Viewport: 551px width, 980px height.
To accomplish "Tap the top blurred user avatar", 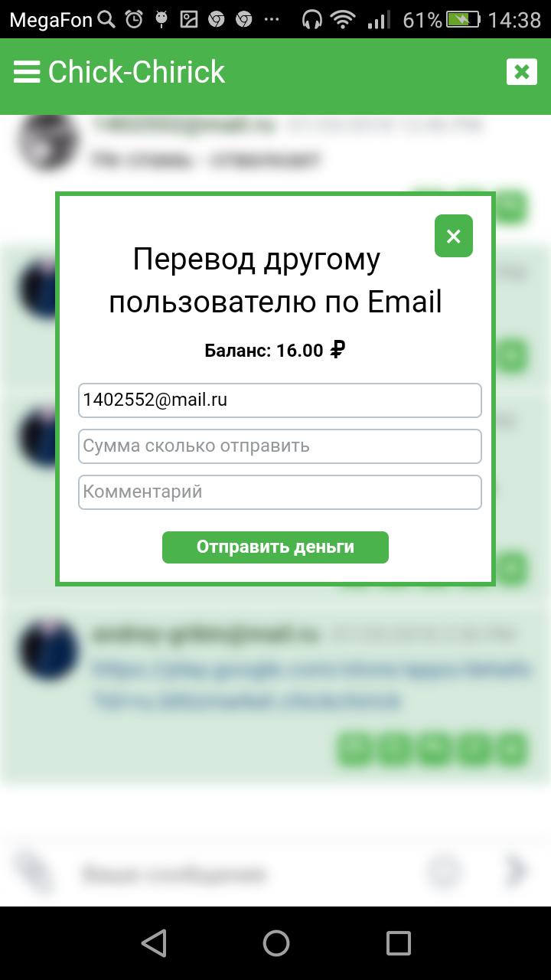I will (48, 143).
